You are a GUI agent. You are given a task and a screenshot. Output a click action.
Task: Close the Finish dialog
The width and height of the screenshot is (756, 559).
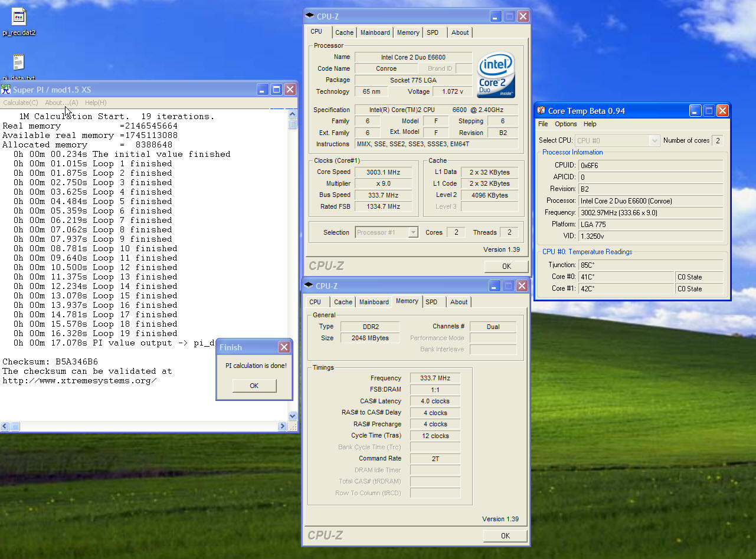coord(284,347)
